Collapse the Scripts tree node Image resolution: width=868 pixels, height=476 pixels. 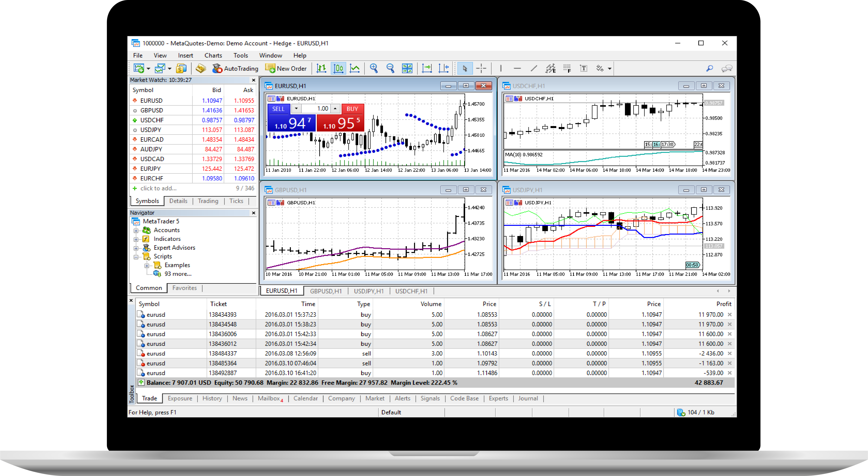(136, 257)
